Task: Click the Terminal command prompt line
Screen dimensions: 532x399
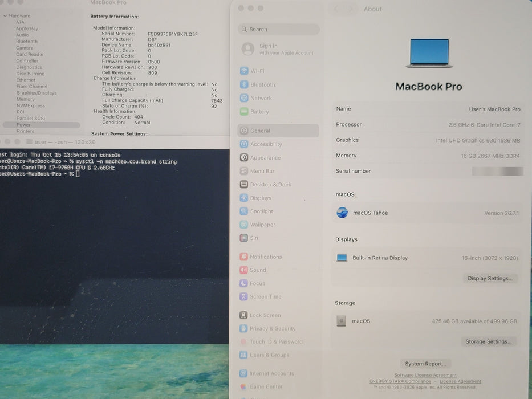Action: click(x=40, y=174)
